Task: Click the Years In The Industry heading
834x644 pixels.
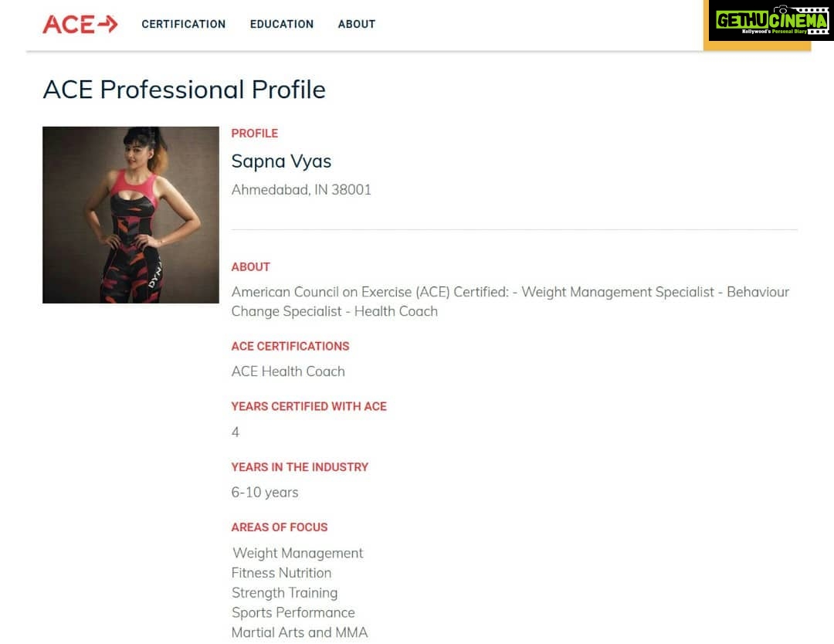Action: pyautogui.click(x=300, y=467)
